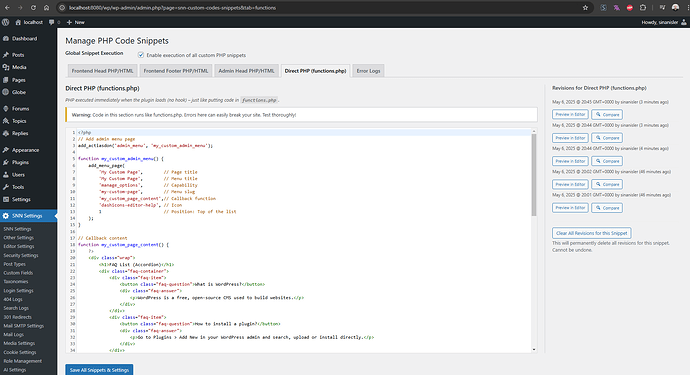Open Media Settings submenu link

point(19,343)
